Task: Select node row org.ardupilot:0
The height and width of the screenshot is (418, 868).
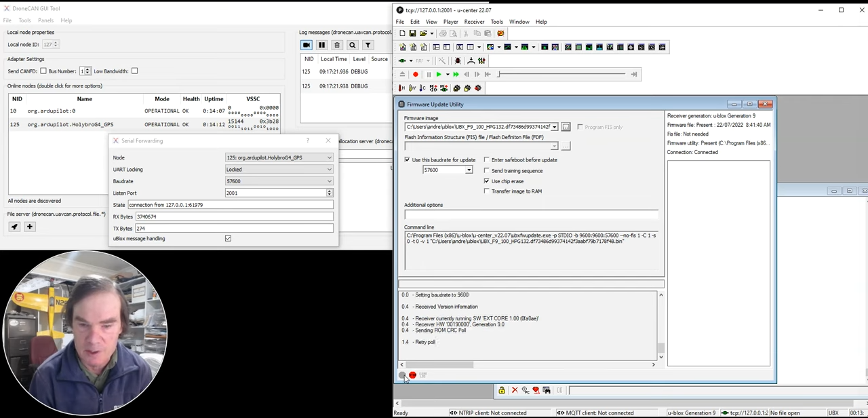Action: point(144,111)
